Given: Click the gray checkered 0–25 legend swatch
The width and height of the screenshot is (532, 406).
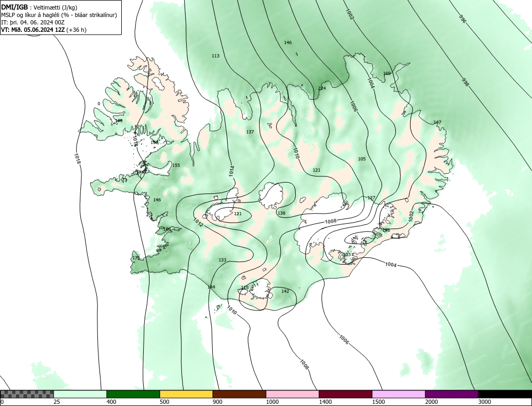Looking at the screenshot, I should click(x=27, y=394).
